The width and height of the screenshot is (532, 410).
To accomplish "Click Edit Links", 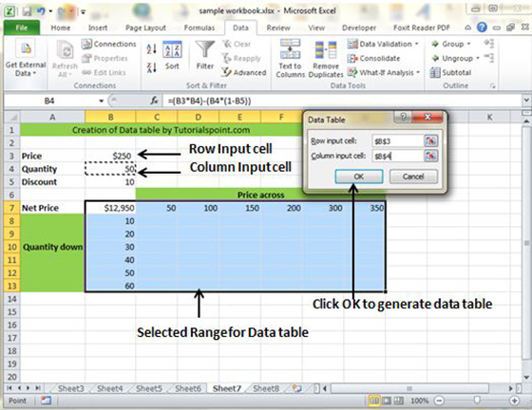I will click(x=104, y=72).
